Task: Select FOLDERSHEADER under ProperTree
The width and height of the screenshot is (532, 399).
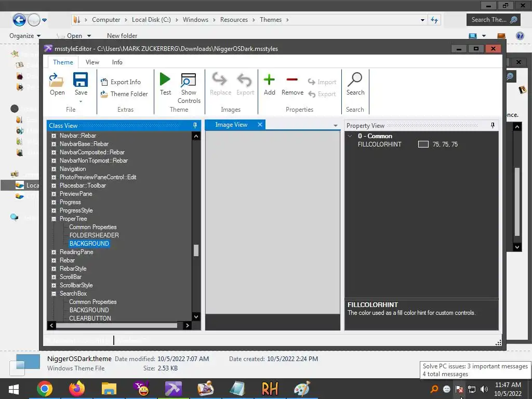Action: [x=94, y=235]
